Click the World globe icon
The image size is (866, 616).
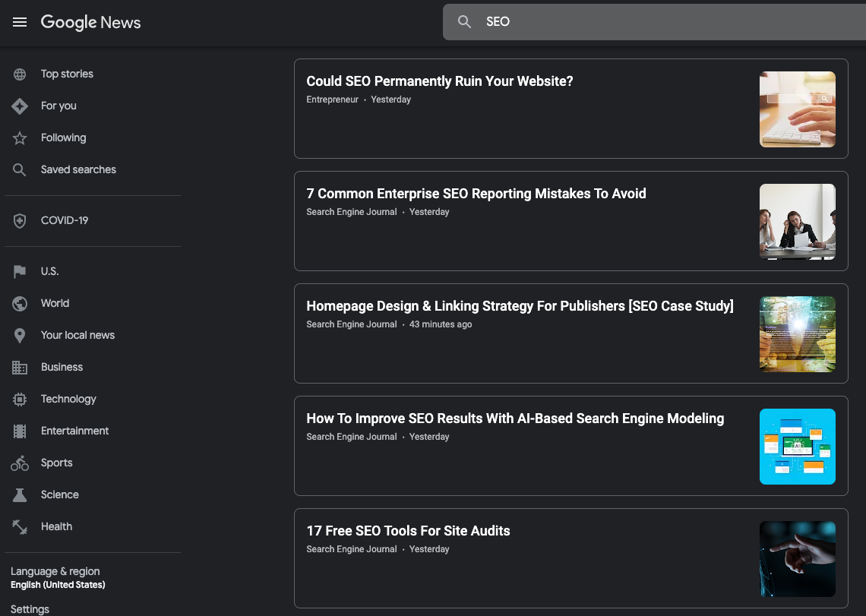20,303
